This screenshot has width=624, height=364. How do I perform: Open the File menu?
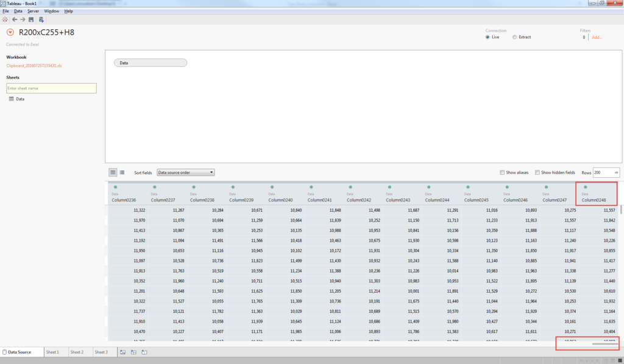[x=5, y=11]
